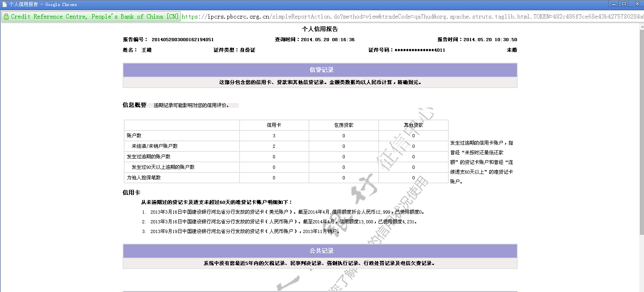644x292 pixels.
Task: Maximize the Chrome popup window
Action: [x=624, y=4]
